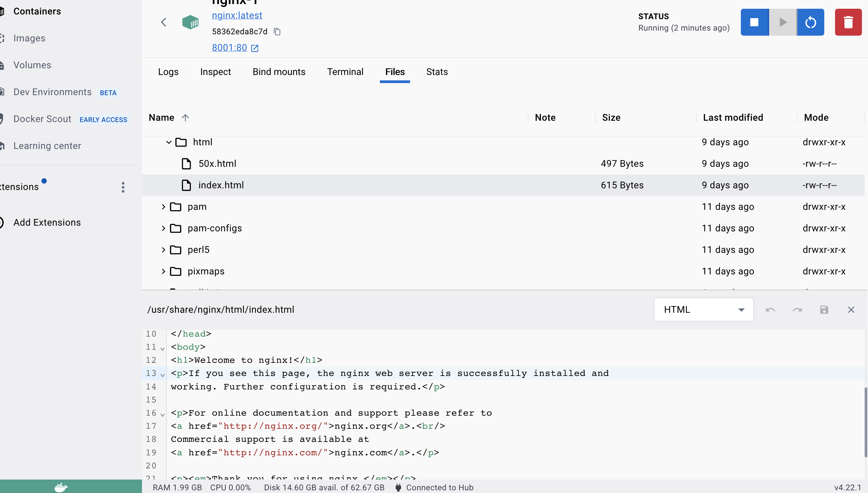Click Add Extensions in the sidebar
Screen dimensions: 868x493
click(47, 223)
